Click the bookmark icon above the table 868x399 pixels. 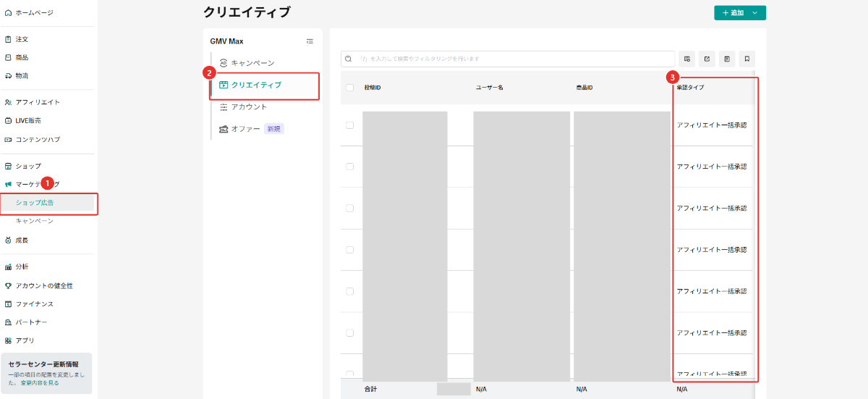[747, 59]
